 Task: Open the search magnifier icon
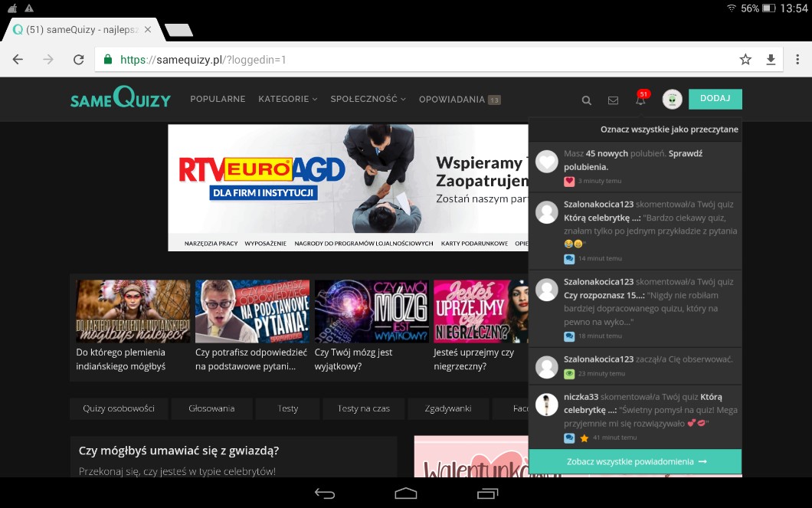tap(587, 100)
